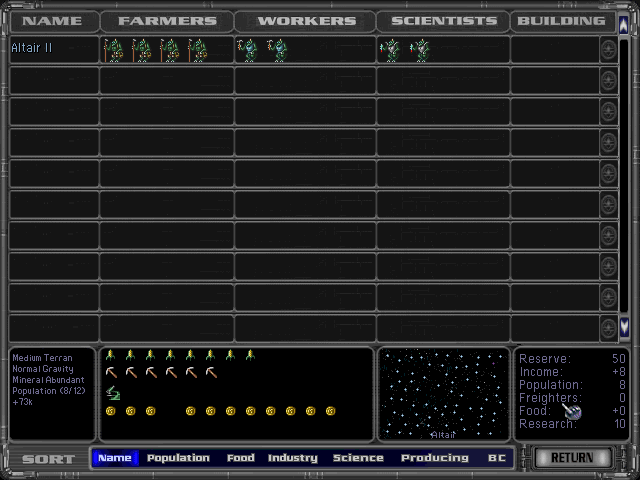Click last gold coin icon in summary panel
640x480 pixels.
tap(331, 411)
